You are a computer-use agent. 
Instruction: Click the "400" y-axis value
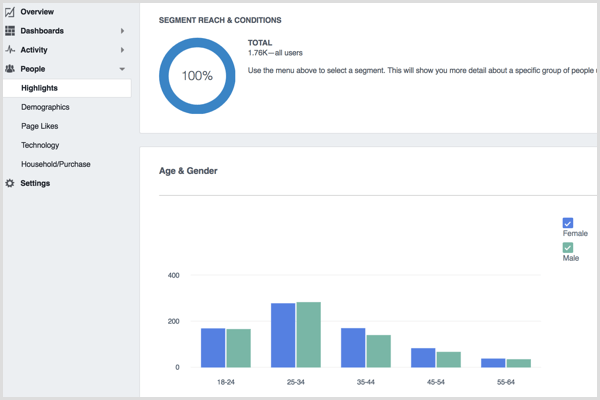pyautogui.click(x=173, y=275)
